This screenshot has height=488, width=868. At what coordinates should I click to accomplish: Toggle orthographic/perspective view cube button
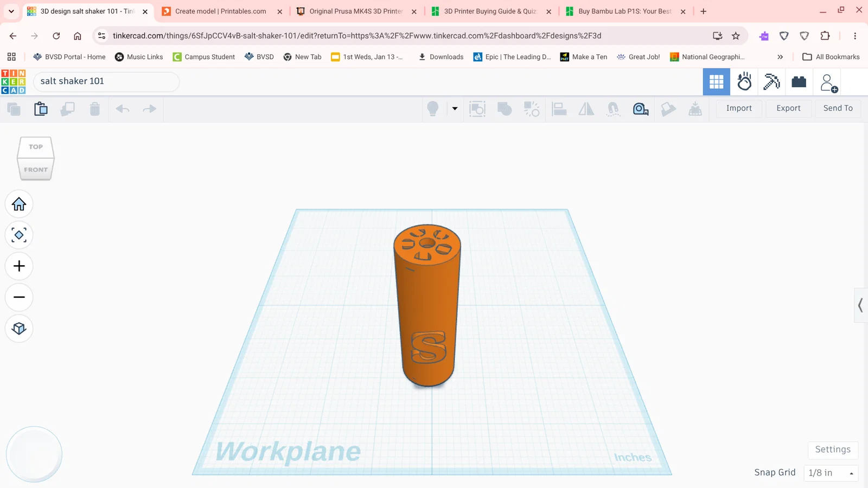(19, 329)
